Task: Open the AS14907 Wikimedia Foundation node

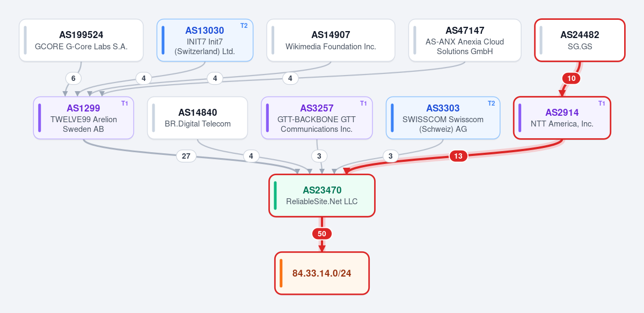Action: coord(331,40)
